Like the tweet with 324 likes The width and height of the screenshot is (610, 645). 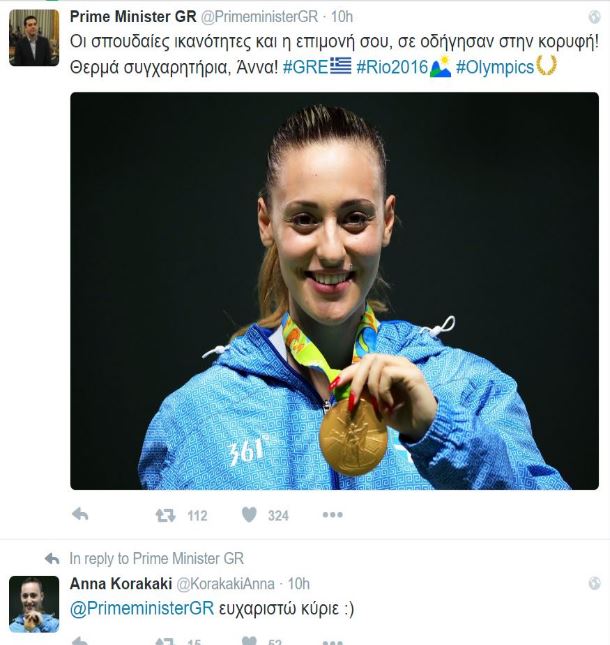249,515
